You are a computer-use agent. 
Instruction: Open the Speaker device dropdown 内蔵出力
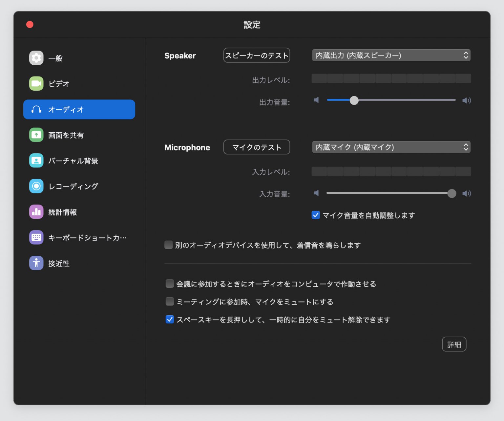pos(391,55)
